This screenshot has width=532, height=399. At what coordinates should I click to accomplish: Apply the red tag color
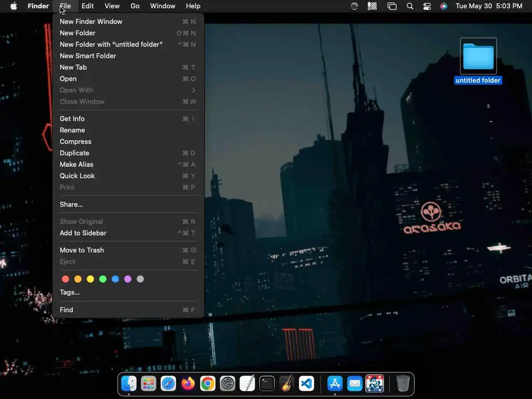(x=65, y=279)
